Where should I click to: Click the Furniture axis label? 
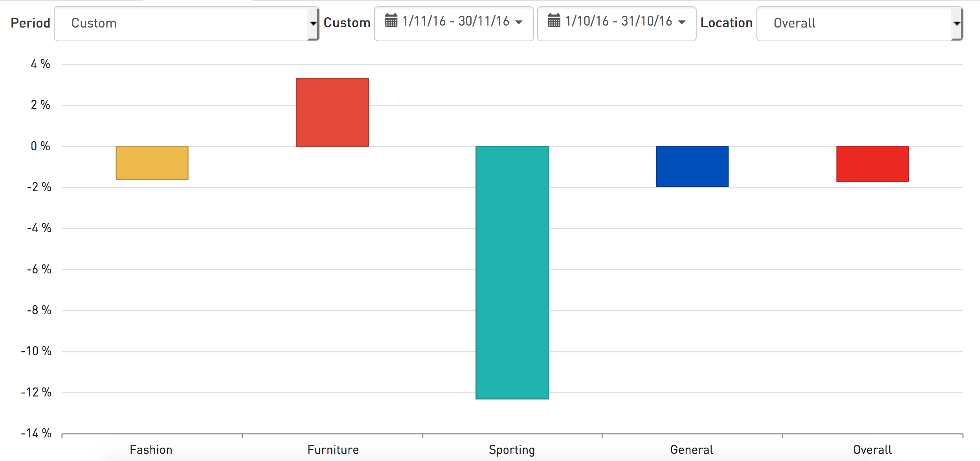click(x=333, y=450)
